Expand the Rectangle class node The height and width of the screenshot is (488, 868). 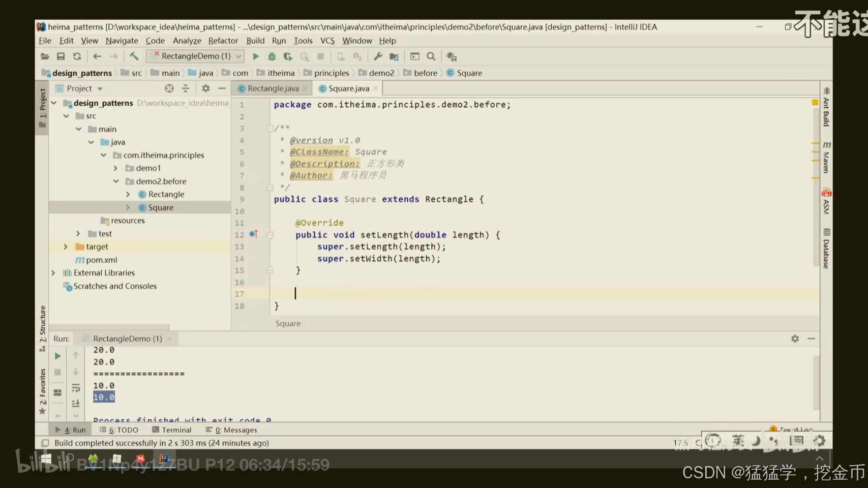pyautogui.click(x=128, y=194)
